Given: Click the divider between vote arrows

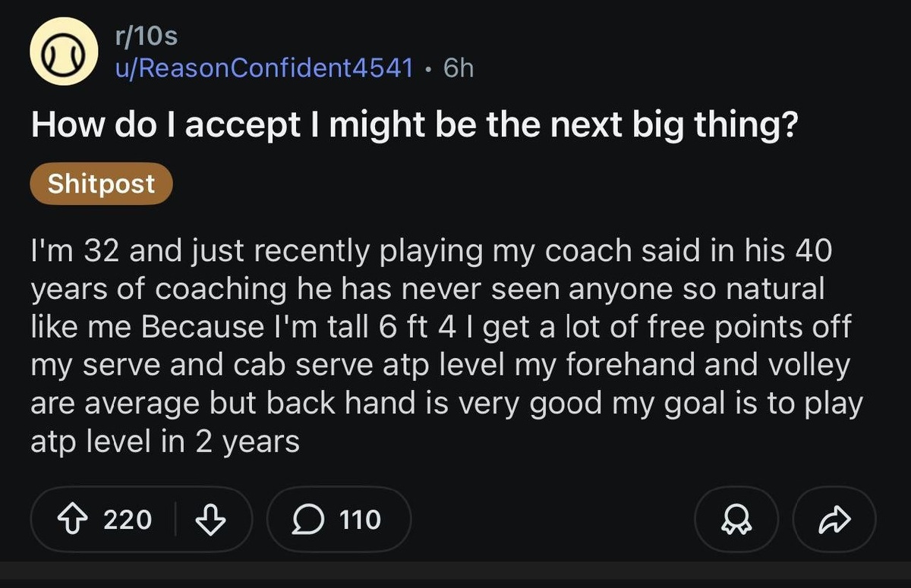Looking at the screenshot, I should (x=175, y=520).
